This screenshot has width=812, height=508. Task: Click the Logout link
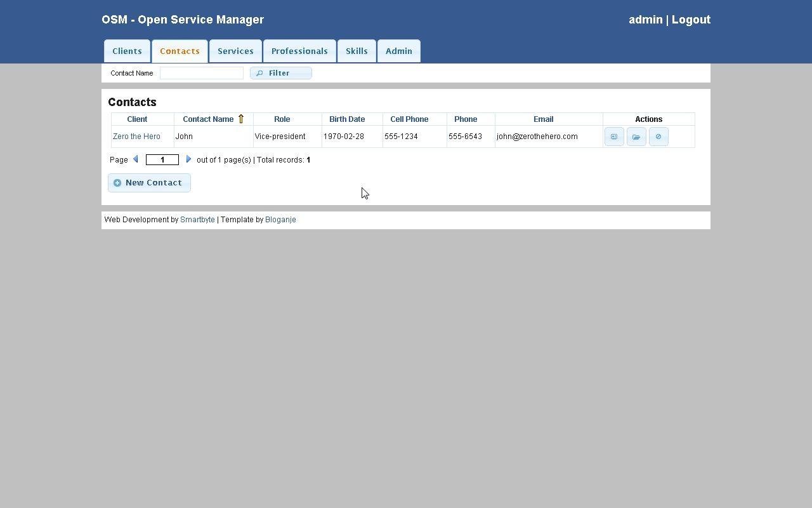coord(691,20)
